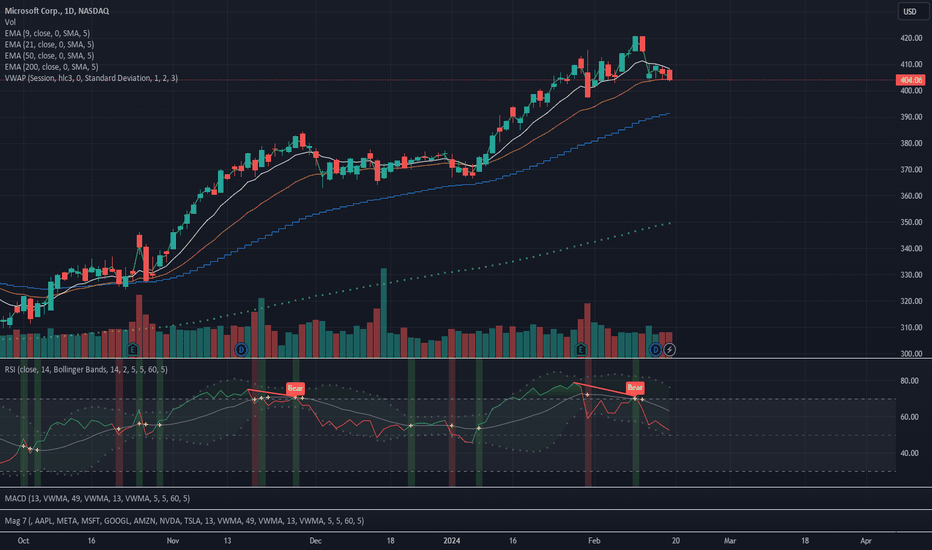Click the October earnings E marker
This screenshot has width=932, height=550.
click(133, 350)
